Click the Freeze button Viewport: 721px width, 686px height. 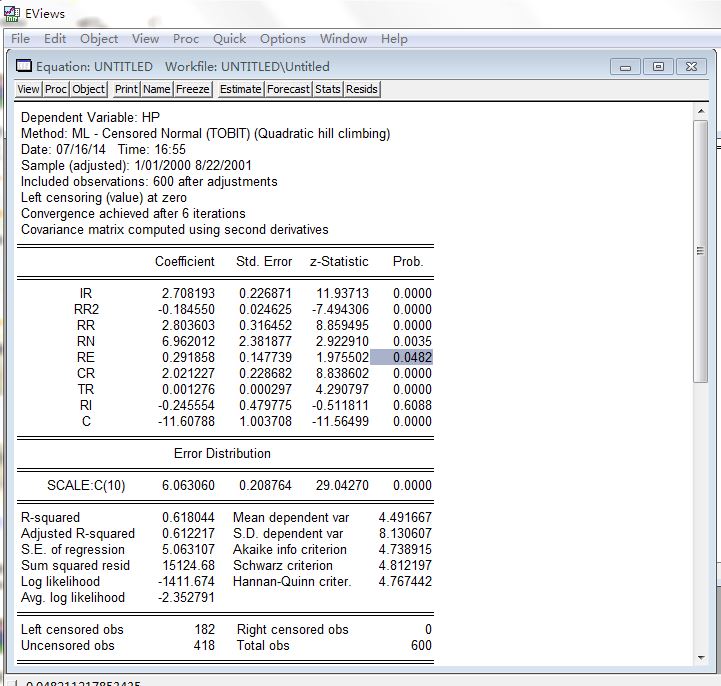[193, 89]
